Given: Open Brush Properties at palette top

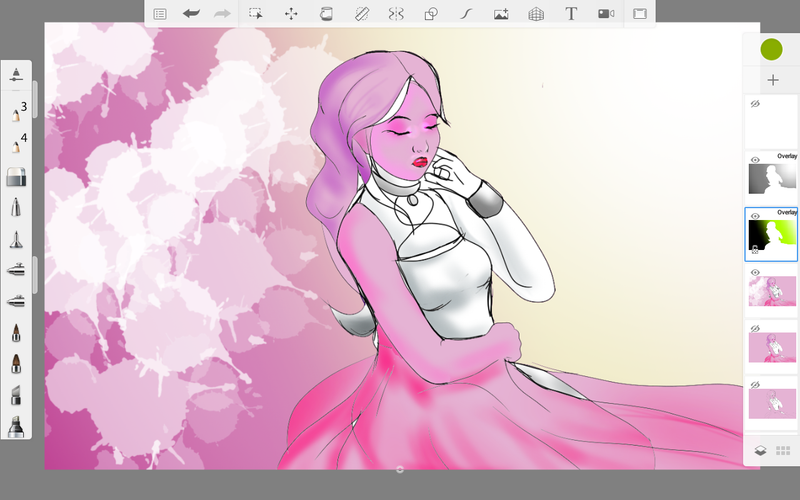Looking at the screenshot, I should click(16, 74).
